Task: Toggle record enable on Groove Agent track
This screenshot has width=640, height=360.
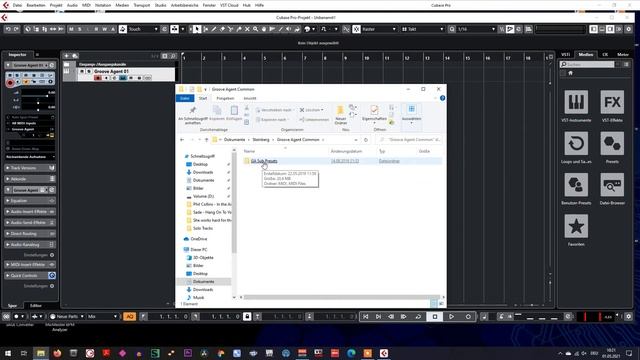Action: [98, 78]
